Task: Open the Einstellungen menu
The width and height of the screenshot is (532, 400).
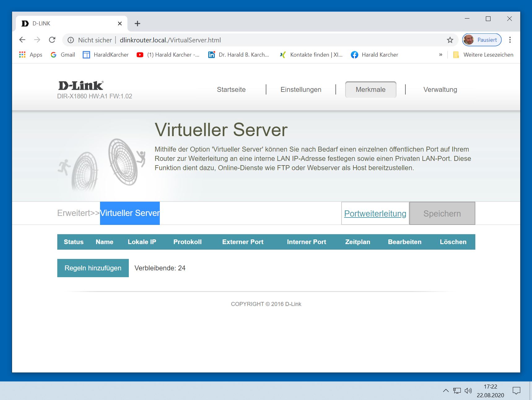Action: (x=301, y=90)
